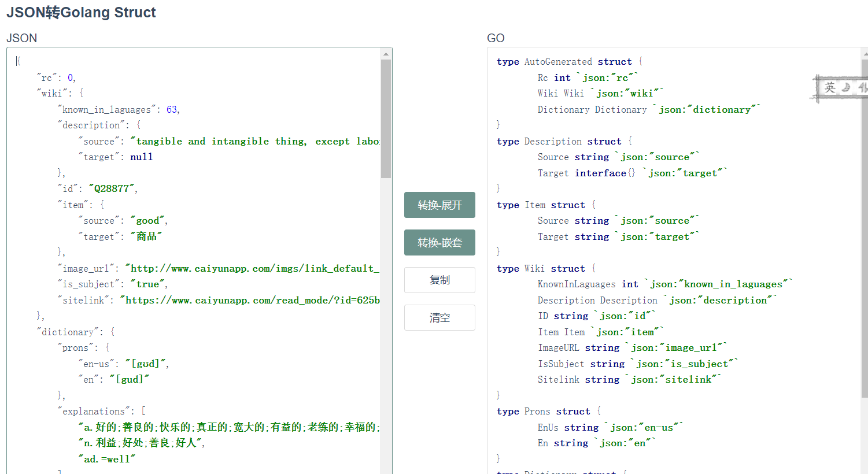Click the JSON line "en-us": "[gʊd]"
The width and height of the screenshot is (868, 474).
123,364
